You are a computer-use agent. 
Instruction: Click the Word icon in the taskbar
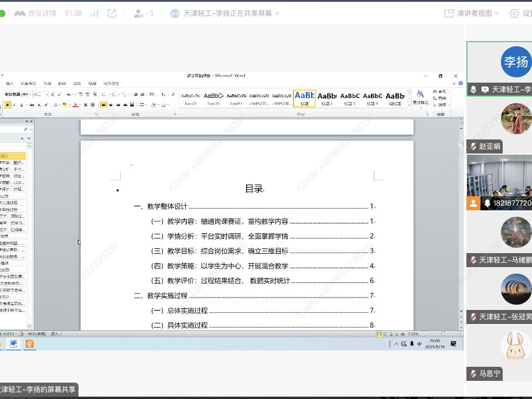click(x=13, y=344)
